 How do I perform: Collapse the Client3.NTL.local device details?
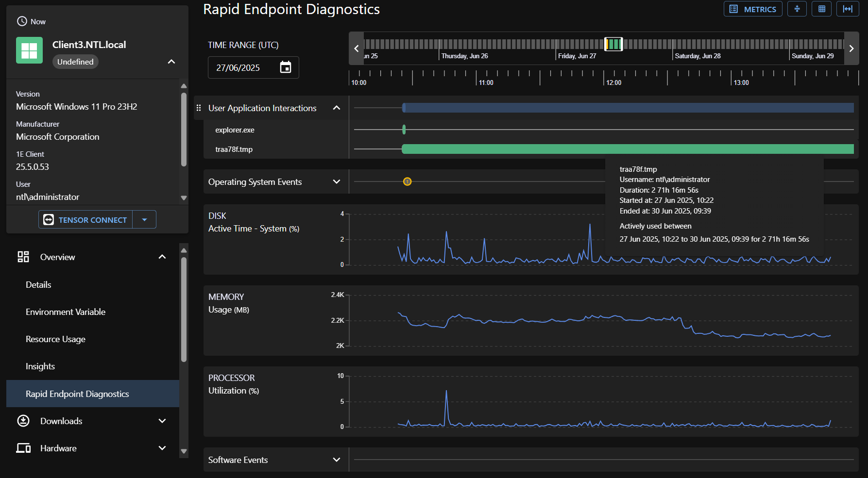click(171, 62)
